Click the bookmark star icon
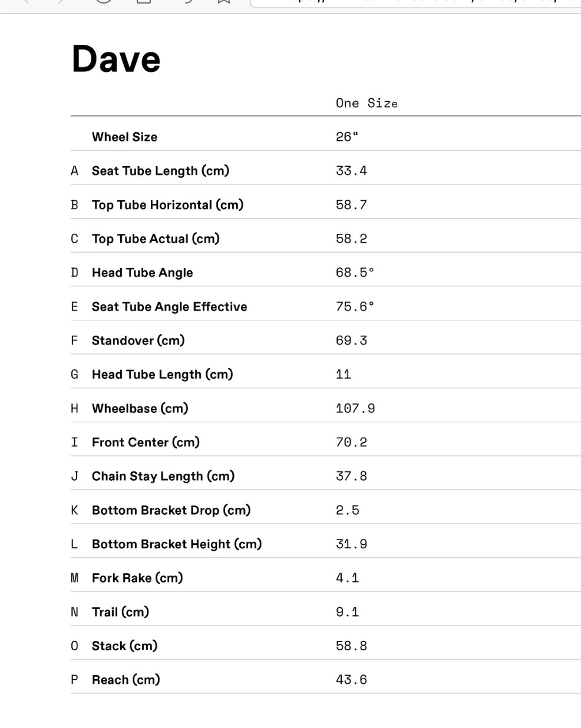 tap(223, 2)
